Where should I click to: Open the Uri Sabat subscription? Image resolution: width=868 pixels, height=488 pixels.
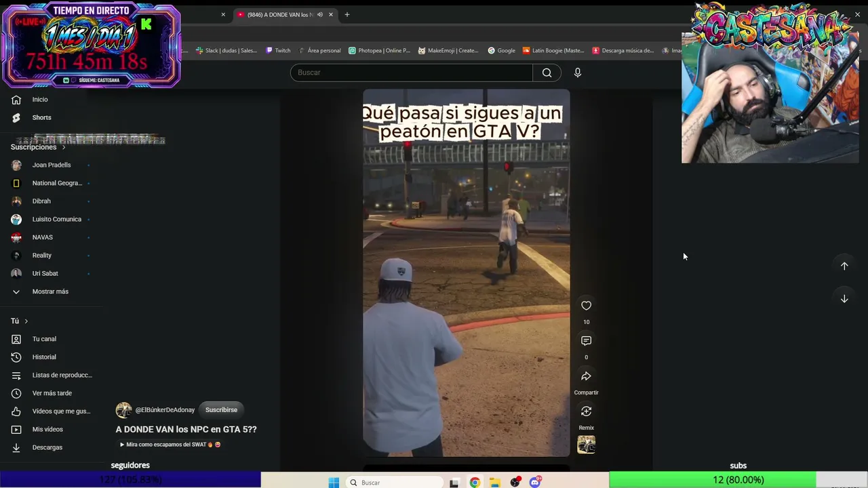click(45, 273)
